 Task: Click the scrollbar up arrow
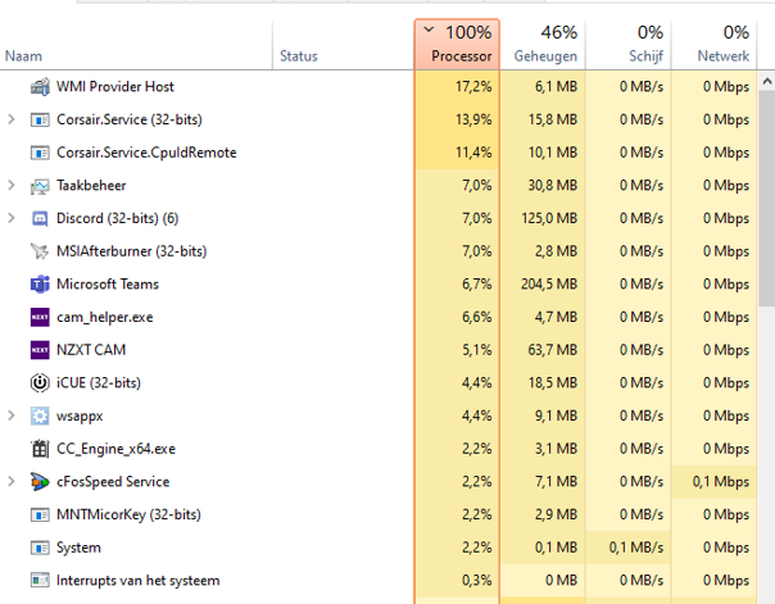[767, 81]
